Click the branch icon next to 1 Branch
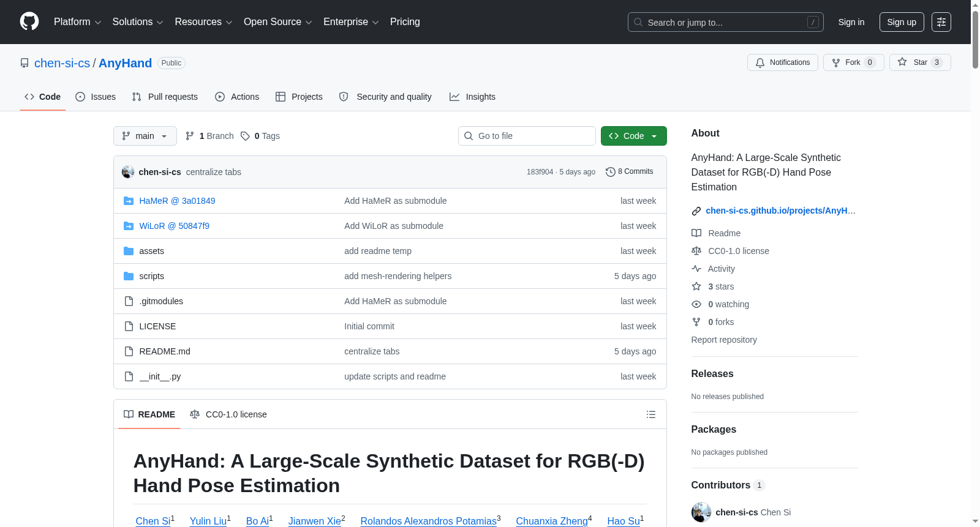The image size is (980, 527). click(190, 136)
